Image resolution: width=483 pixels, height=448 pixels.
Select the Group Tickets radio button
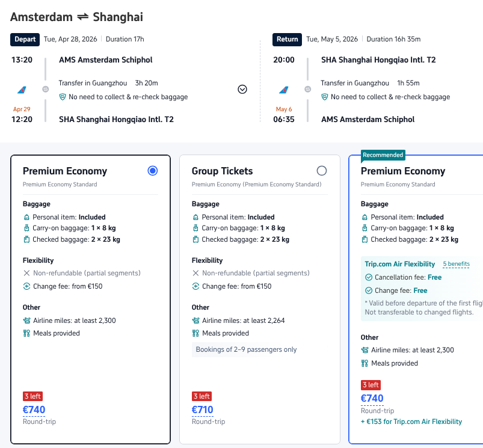point(322,171)
